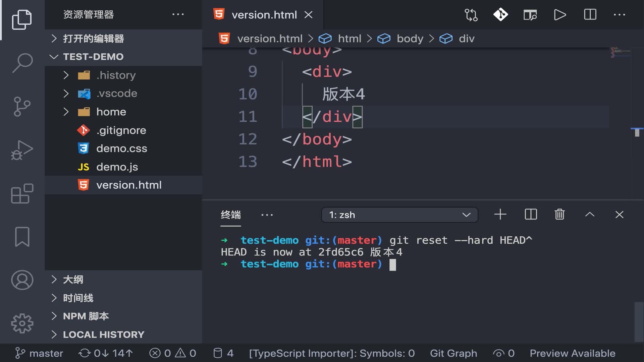Open the Extensions view icon
This screenshot has width=644, height=362.
22,193
